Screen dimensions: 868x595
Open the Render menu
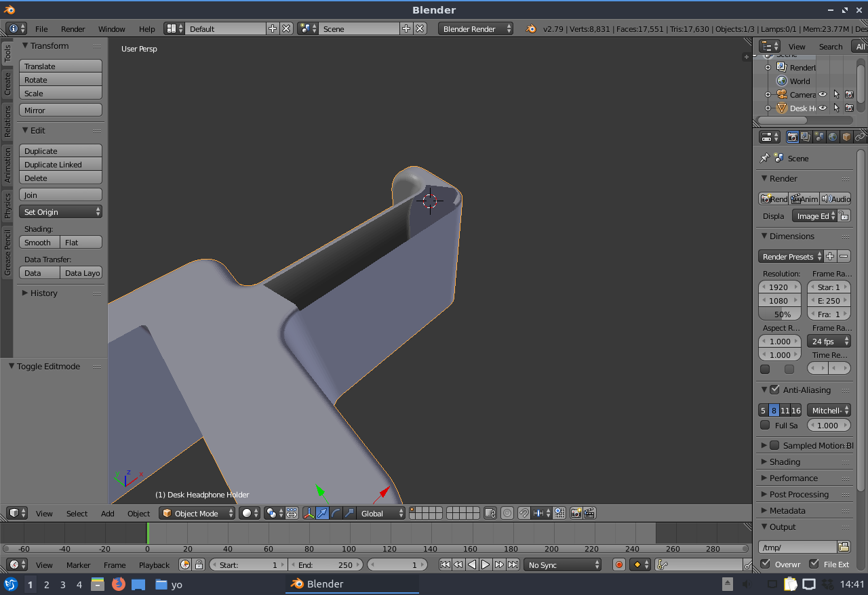click(73, 29)
